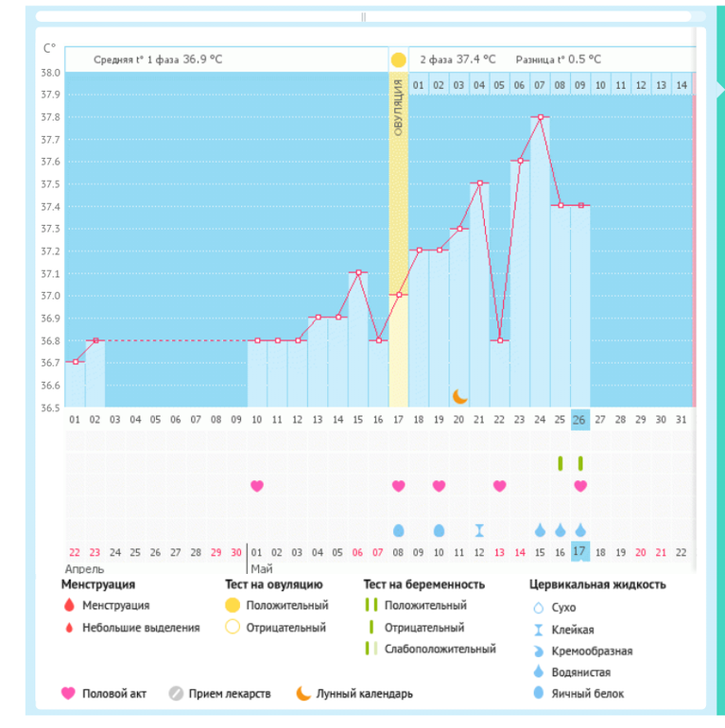
Task: Click the heart icon on cycle day 22
Action: pyautogui.click(x=499, y=486)
